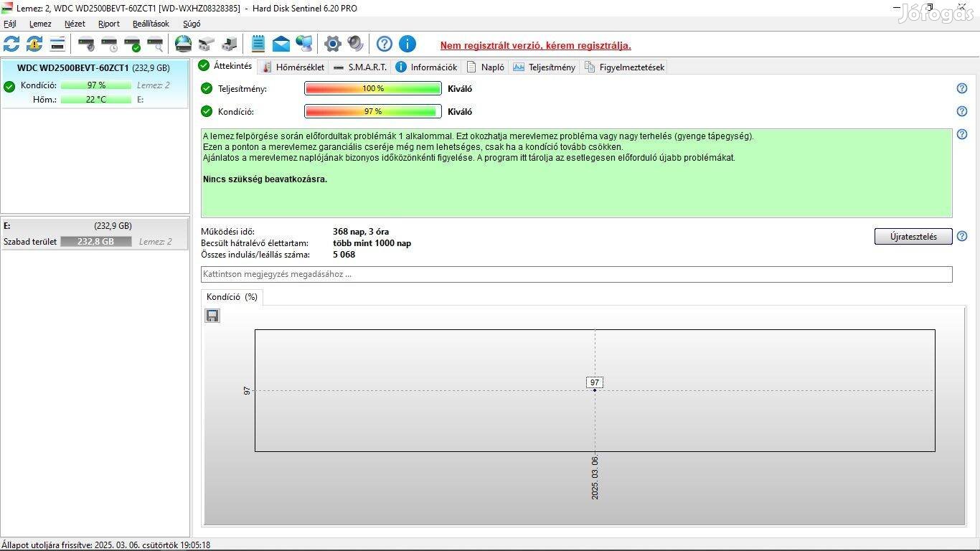This screenshot has width=980, height=551.
Task: Click the refresh disk status icon
Action: (x=11, y=44)
